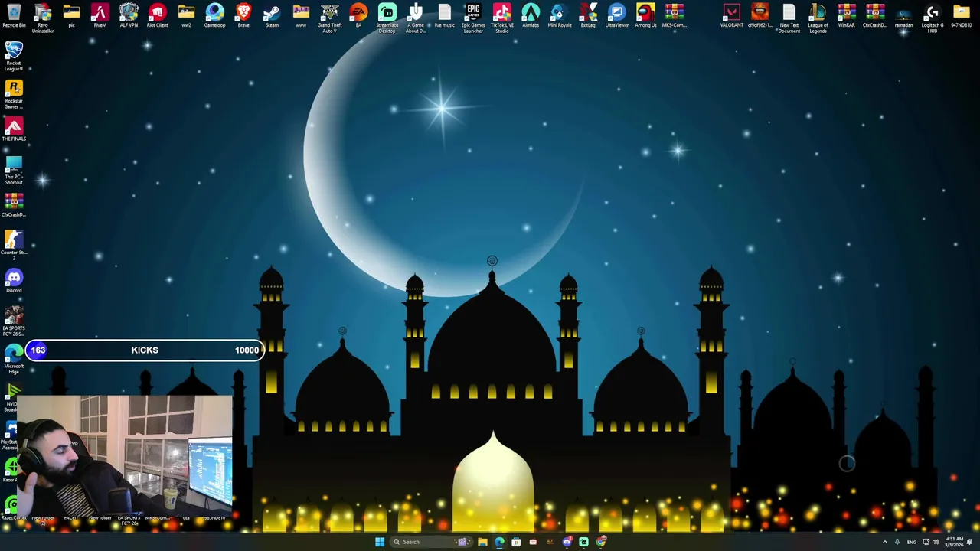Image resolution: width=980 pixels, height=551 pixels.
Task: Open the Recycle Bin desktop icon
Action: [x=14, y=15]
